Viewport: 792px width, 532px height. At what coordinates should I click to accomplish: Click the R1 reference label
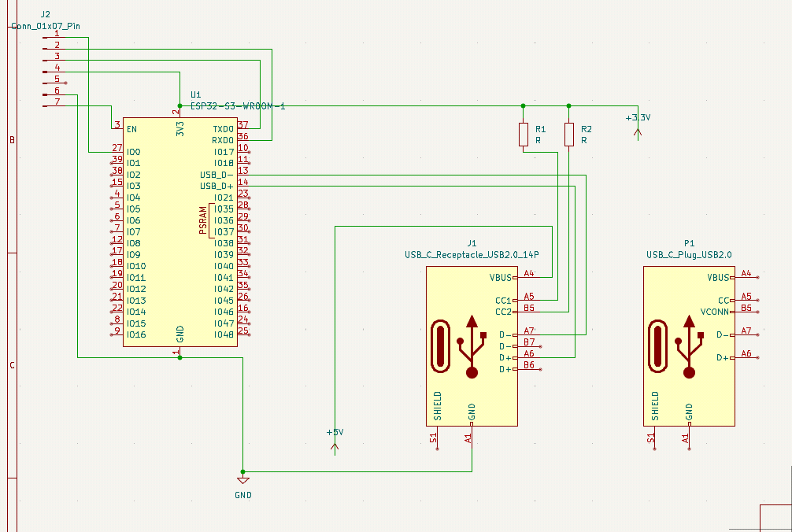point(540,129)
